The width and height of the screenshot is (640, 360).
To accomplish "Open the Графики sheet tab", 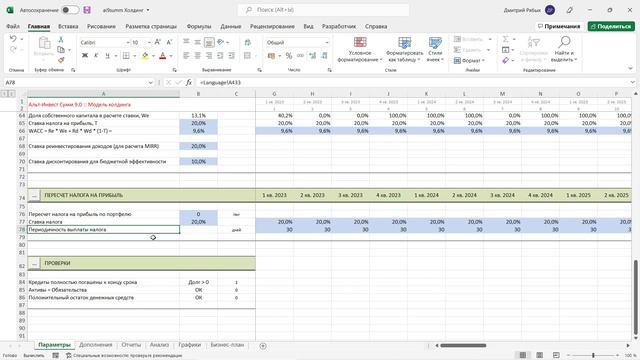I will (189, 345).
